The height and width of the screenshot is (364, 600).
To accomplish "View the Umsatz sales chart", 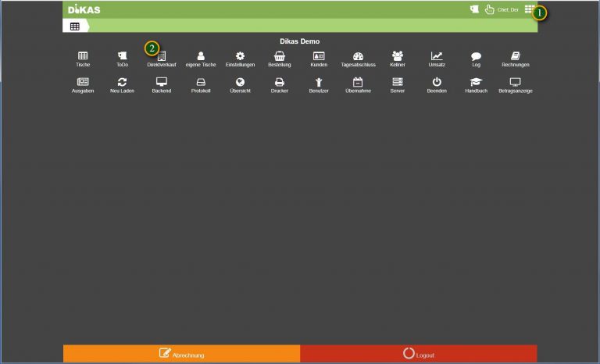I will click(x=437, y=56).
